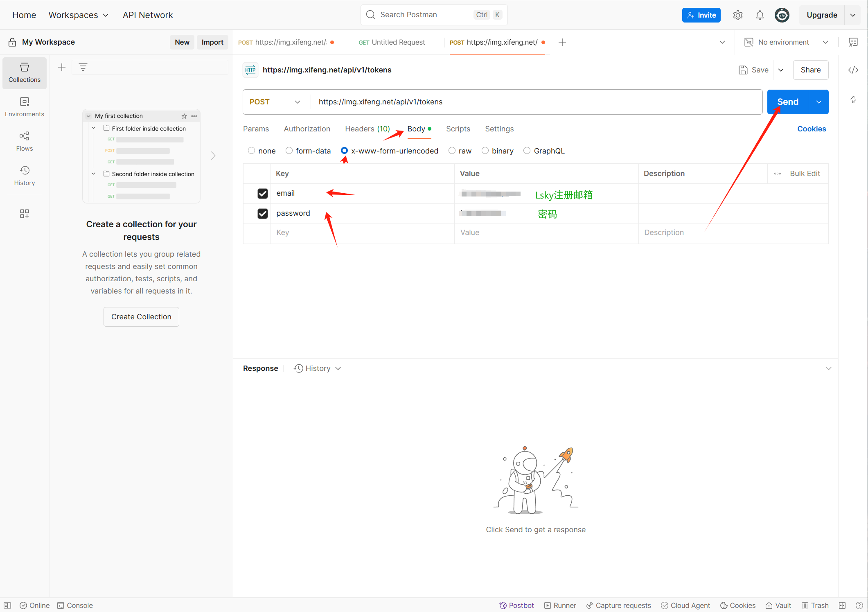Click the Invite button
The height and width of the screenshot is (612, 868).
pos(701,15)
